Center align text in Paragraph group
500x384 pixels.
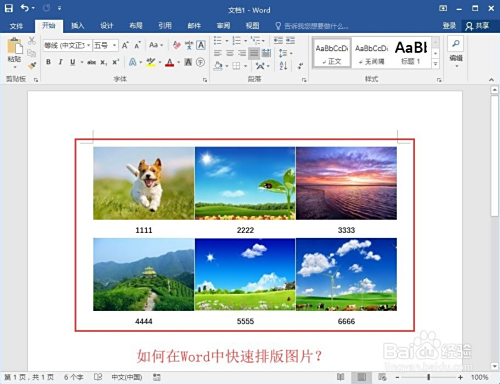click(x=230, y=53)
